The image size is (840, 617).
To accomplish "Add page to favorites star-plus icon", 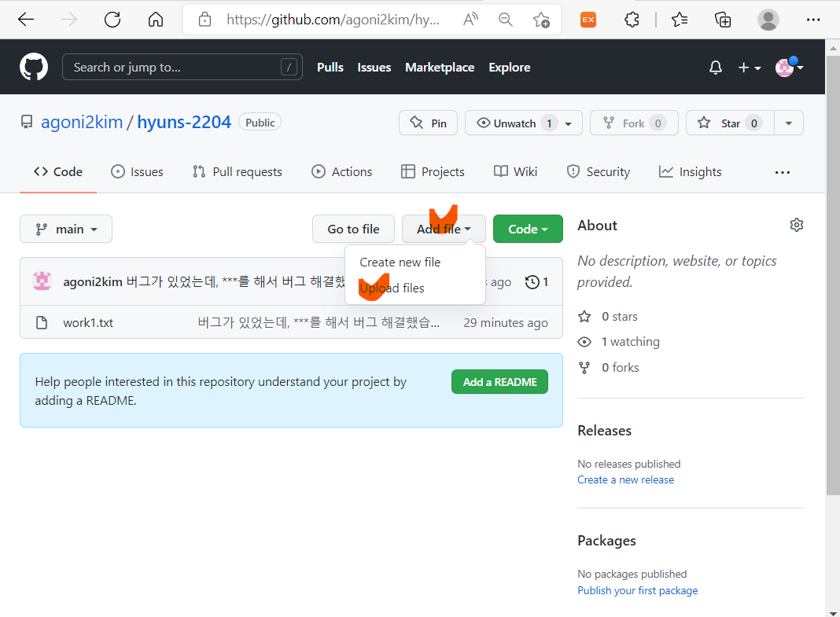I will click(x=541, y=20).
